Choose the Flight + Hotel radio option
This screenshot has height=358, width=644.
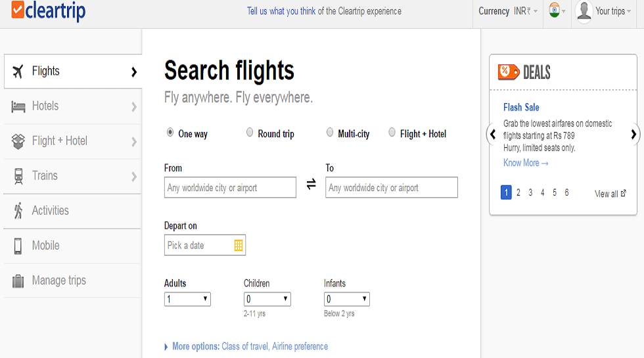[x=392, y=133]
